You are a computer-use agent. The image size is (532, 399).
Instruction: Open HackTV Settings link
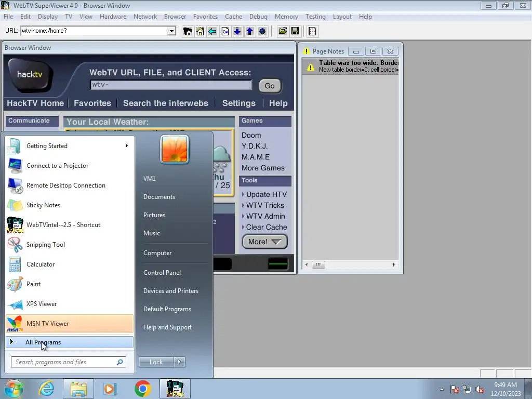point(239,103)
